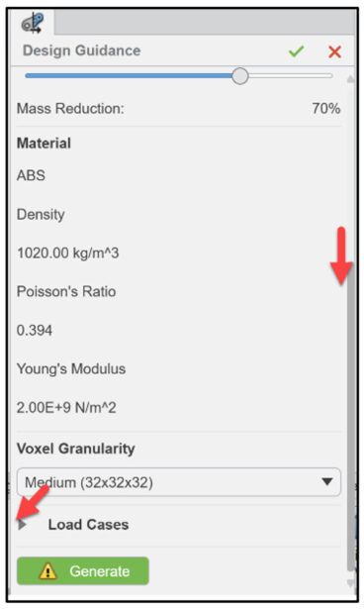Accept the dialog with the green checkmark

pos(296,51)
